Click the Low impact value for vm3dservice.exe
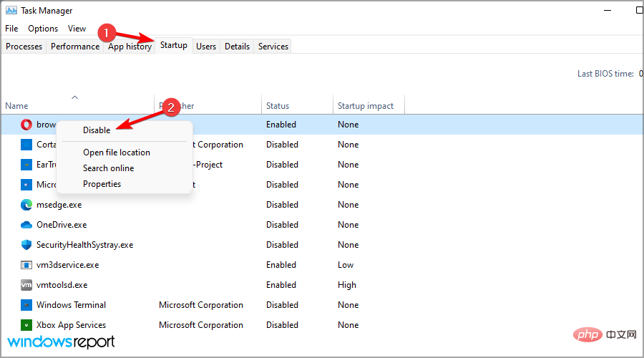Viewport: 644px width, 358px height. (346, 265)
